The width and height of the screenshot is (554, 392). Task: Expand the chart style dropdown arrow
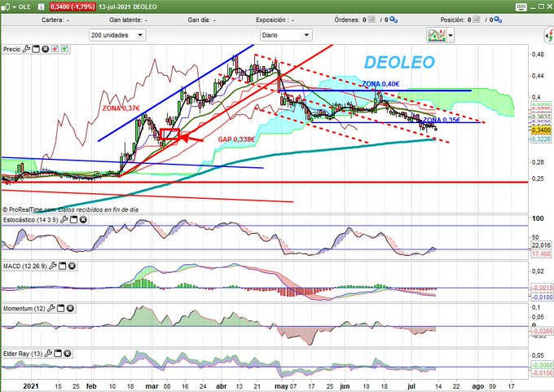pos(451,35)
